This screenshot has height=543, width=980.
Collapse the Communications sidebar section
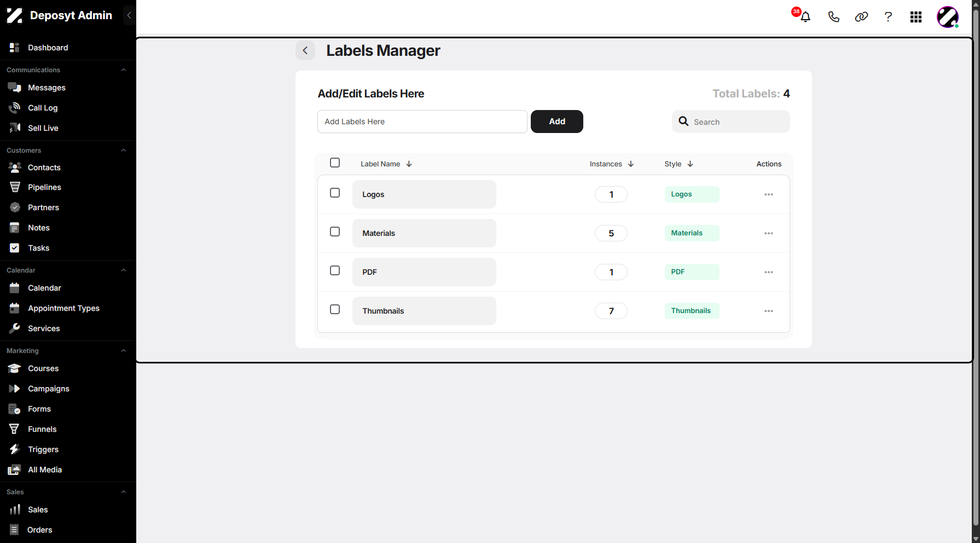(x=124, y=70)
